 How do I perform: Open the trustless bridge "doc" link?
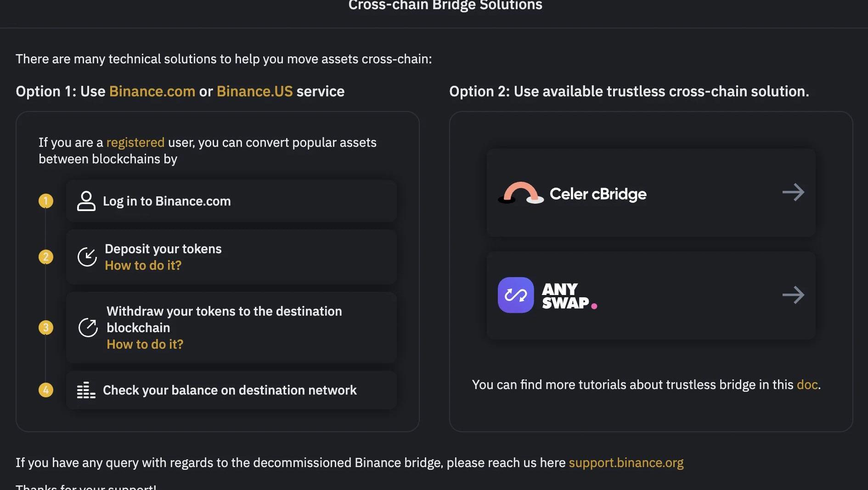(x=807, y=384)
